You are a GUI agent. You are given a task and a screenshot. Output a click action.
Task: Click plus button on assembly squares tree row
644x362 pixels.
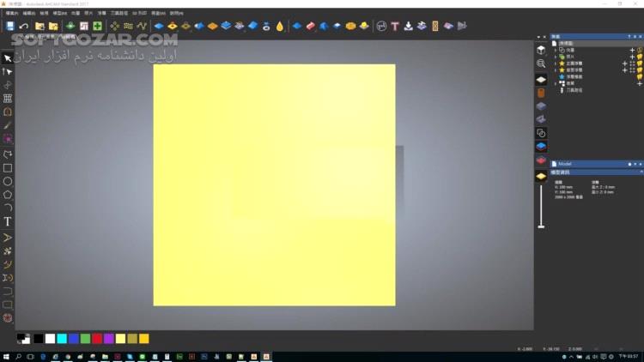click(x=640, y=84)
